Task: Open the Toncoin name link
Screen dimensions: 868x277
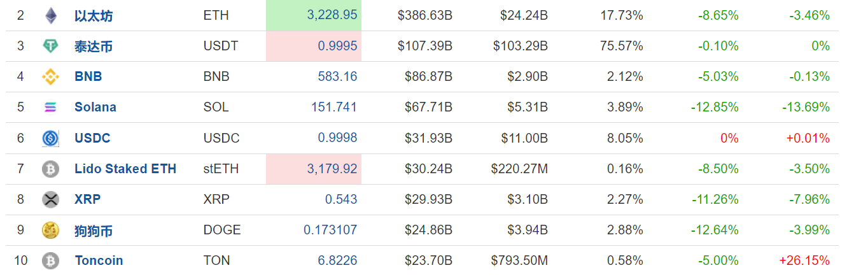Action: 99,260
